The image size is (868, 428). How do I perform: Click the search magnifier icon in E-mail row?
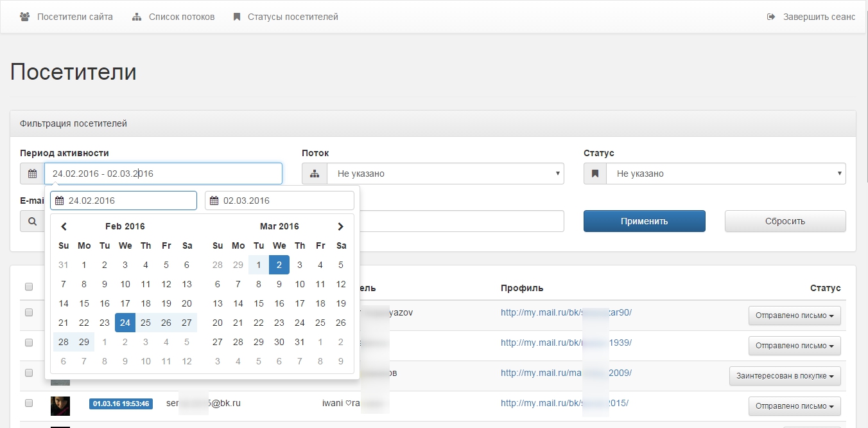[32, 221]
